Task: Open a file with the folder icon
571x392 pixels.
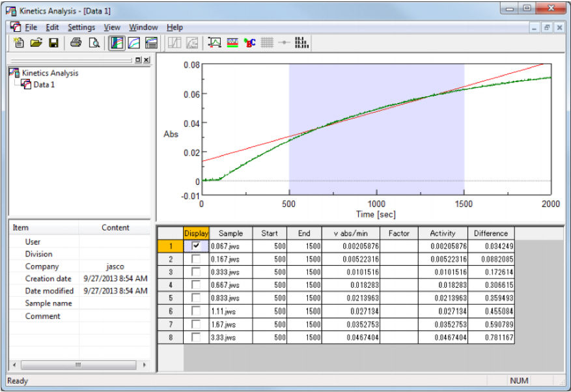Action: [x=36, y=43]
